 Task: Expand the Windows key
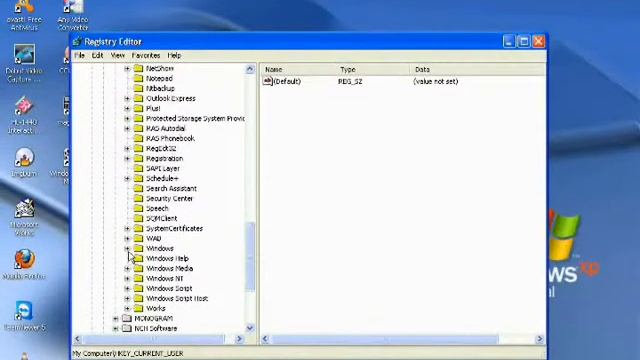127,249
